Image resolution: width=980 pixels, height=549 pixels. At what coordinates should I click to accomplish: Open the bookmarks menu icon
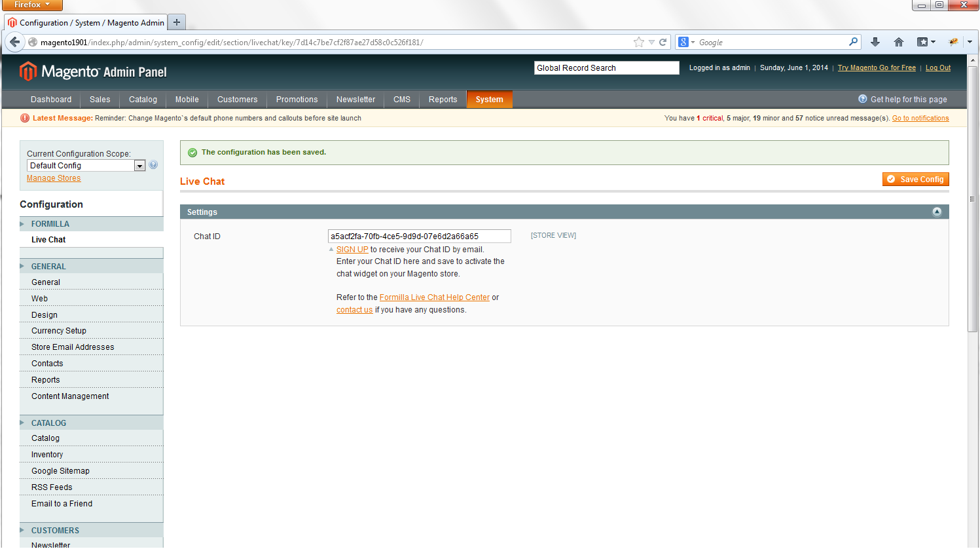coord(926,42)
